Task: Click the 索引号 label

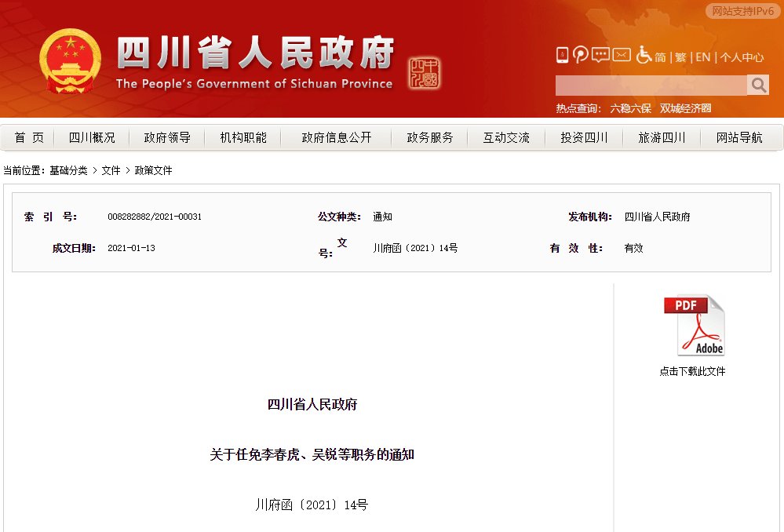Action: (x=50, y=217)
